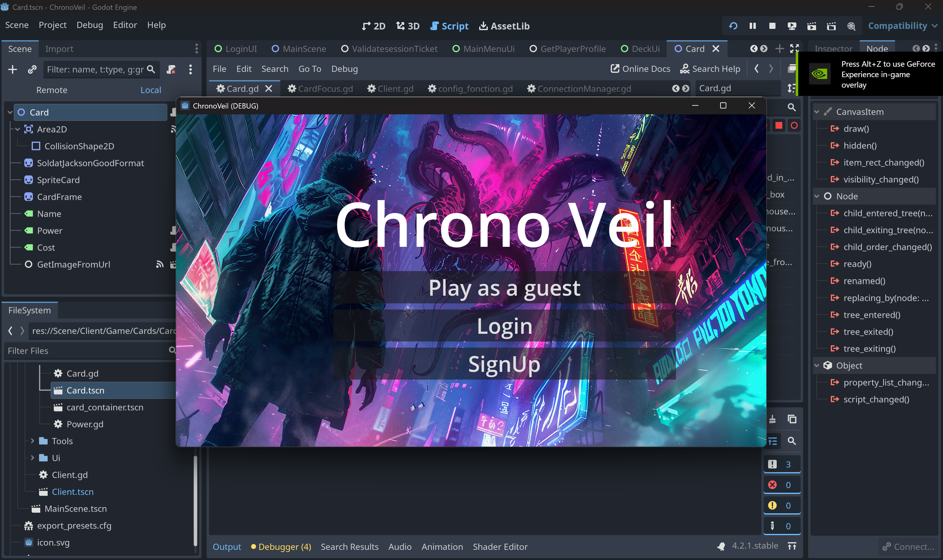943x560 pixels.
Task: Click the FileSystem dock scrollbar
Action: (195, 500)
